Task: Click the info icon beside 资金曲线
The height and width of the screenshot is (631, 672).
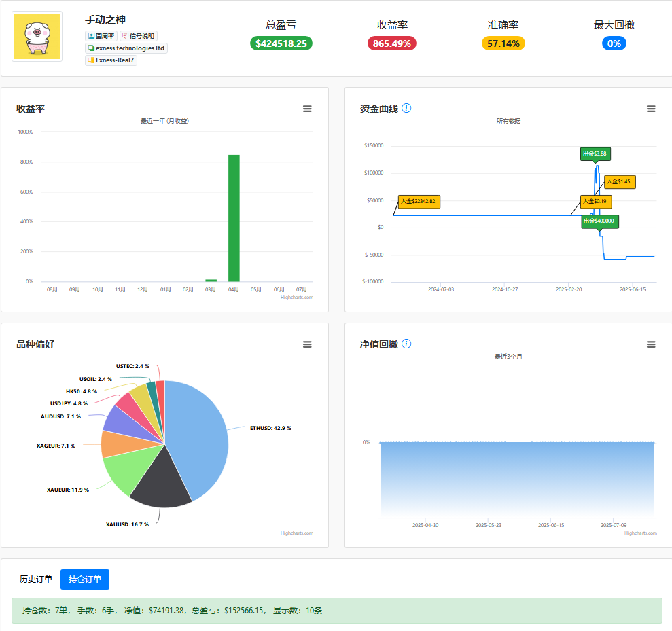Action: click(406, 109)
